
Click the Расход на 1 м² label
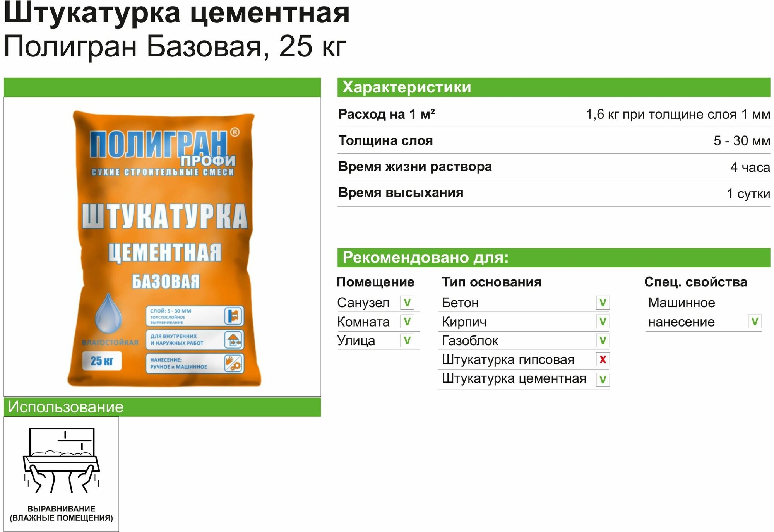[x=387, y=114]
